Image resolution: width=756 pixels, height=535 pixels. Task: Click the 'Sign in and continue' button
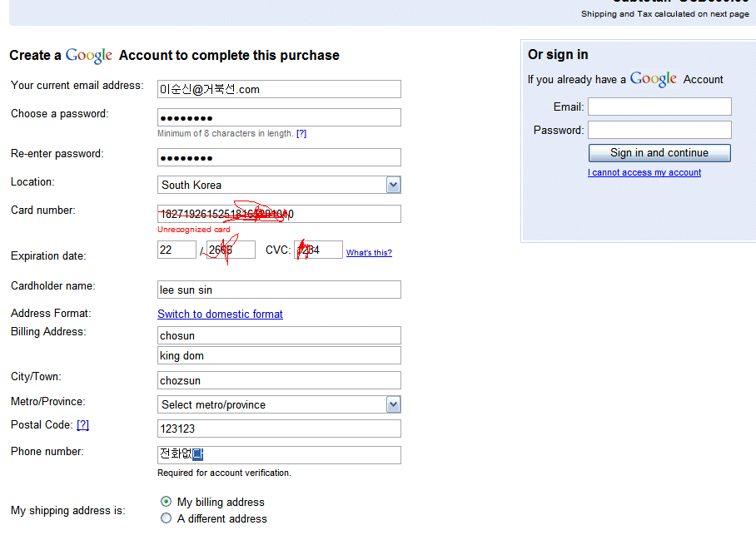click(659, 153)
